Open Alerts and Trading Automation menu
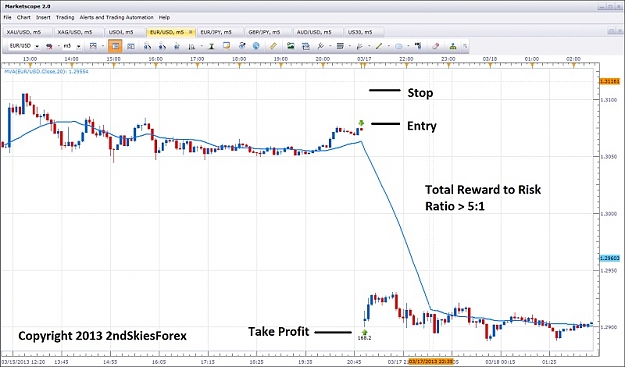 click(x=116, y=18)
